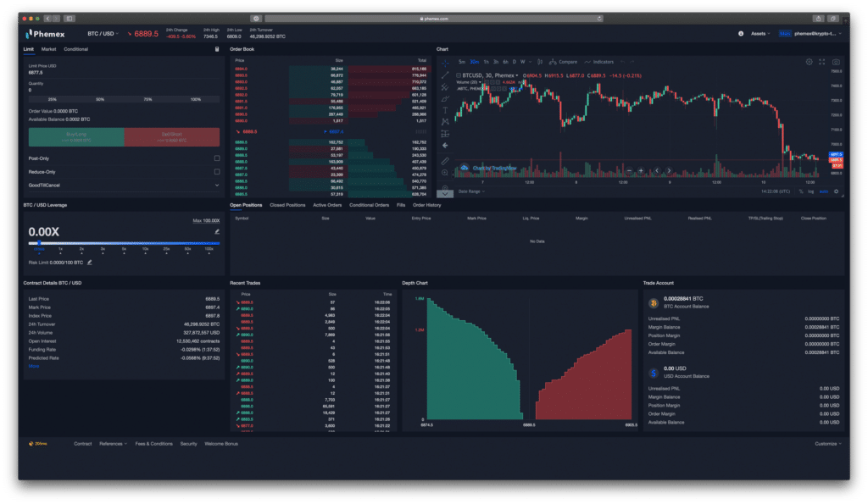Select the chart zoom-in magnifier tool
This screenshot has width=868, height=504.
click(445, 173)
